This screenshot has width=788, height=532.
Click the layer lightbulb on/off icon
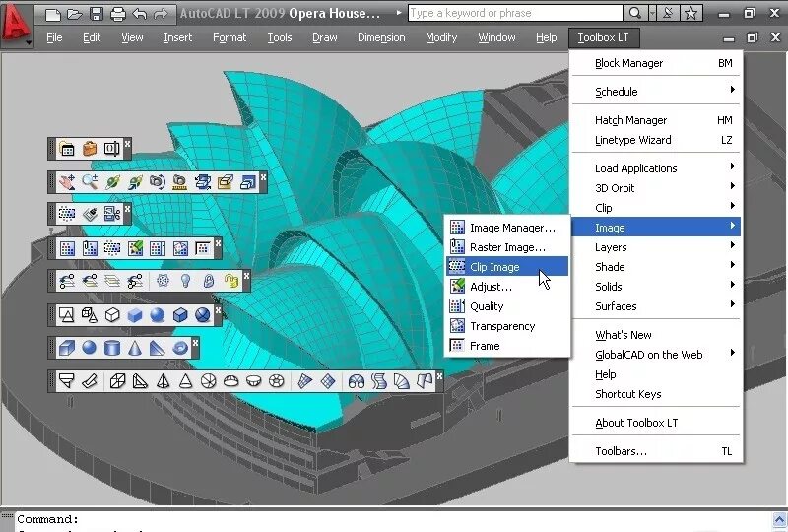click(185, 281)
